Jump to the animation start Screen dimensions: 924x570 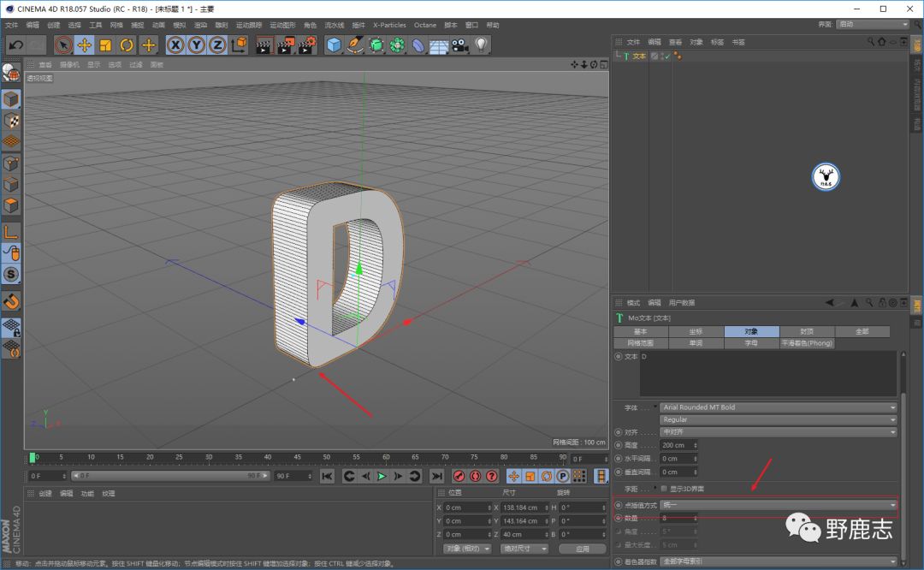(x=327, y=476)
